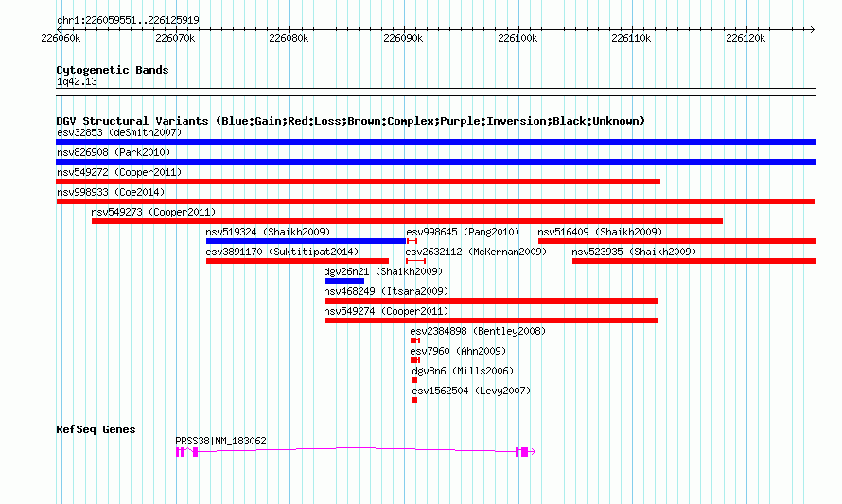
Task: Click esv3891170 (Suktitipat2014) label
Action: point(283,252)
